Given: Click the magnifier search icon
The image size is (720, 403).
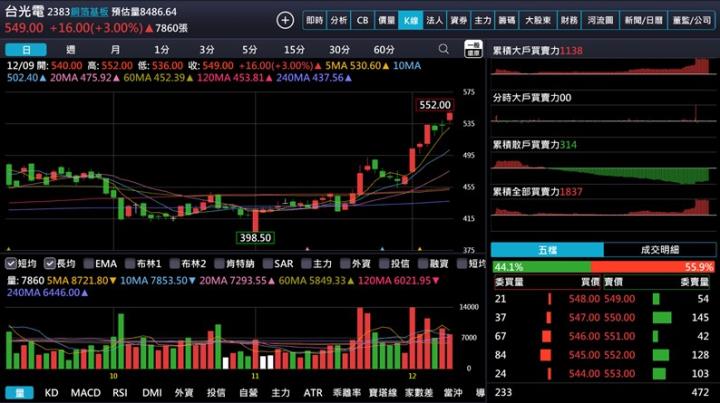Looking at the screenshot, I should tap(445, 49).
